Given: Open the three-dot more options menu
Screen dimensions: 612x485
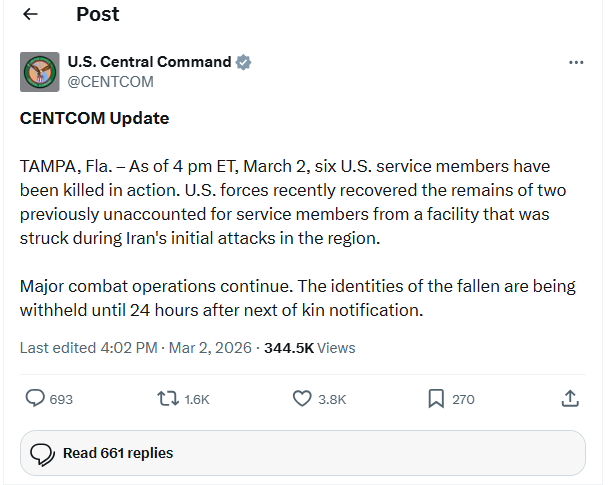Looking at the screenshot, I should [576, 62].
